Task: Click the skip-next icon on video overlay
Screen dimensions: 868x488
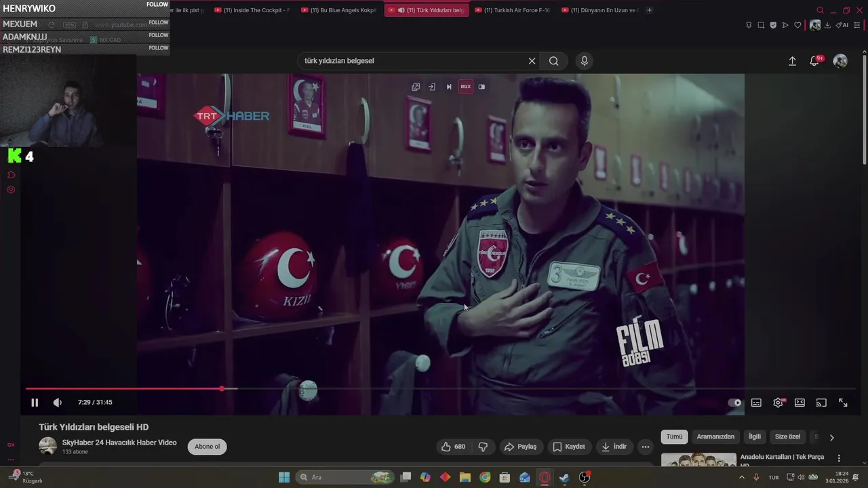Action: pyautogui.click(x=449, y=87)
